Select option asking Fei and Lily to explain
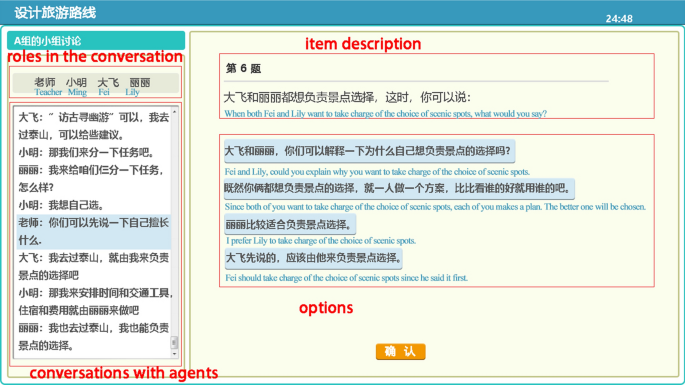Viewport: 685px width, 385px height. (370, 151)
